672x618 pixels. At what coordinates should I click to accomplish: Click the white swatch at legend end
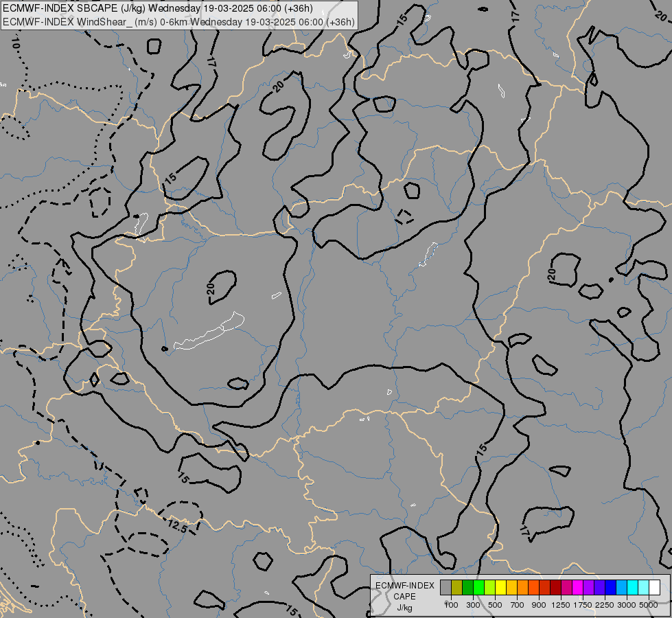(655, 588)
